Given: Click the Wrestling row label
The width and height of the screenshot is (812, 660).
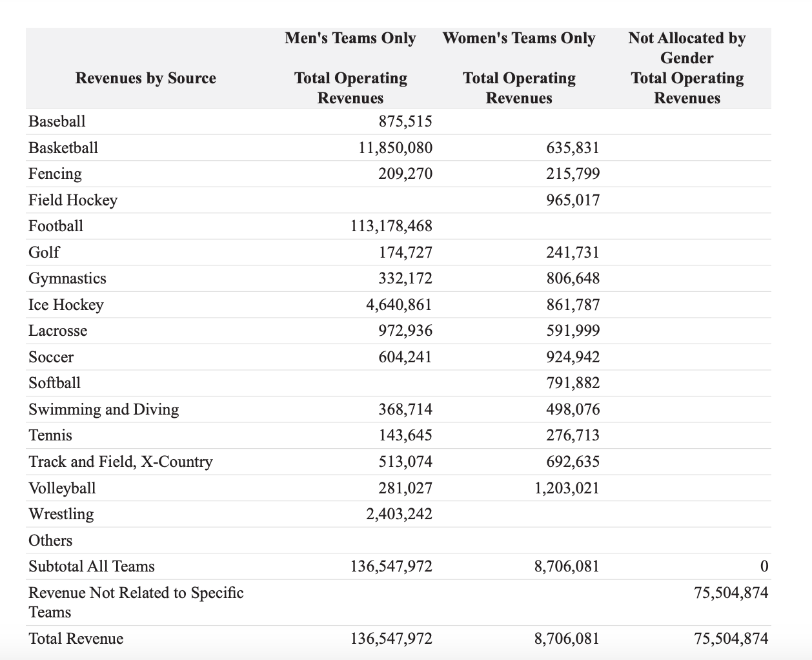Looking at the screenshot, I should click(x=61, y=514).
